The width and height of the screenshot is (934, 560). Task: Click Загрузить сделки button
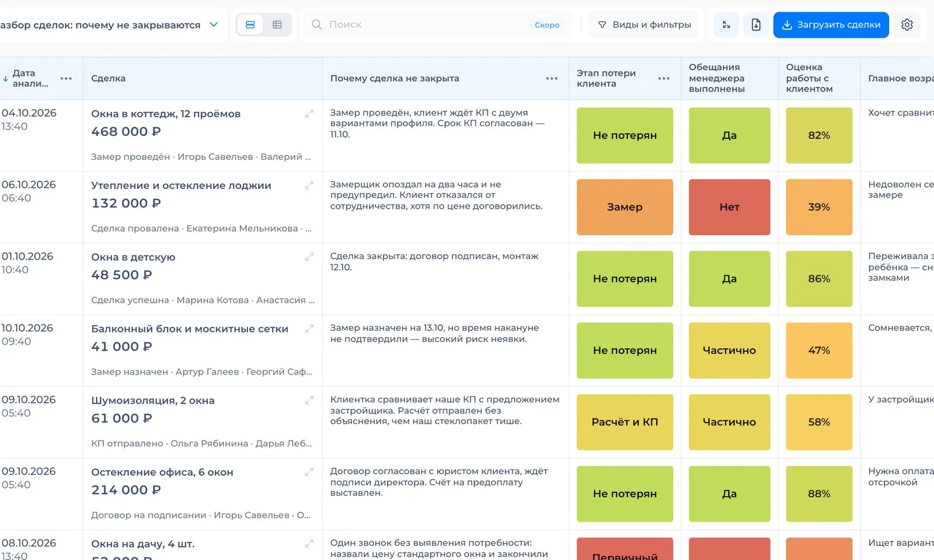831,24
